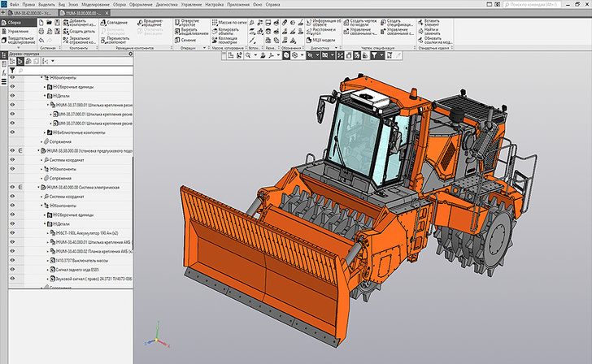Expand UM-38.40.000.02 Планка крепления node

(x=47, y=251)
